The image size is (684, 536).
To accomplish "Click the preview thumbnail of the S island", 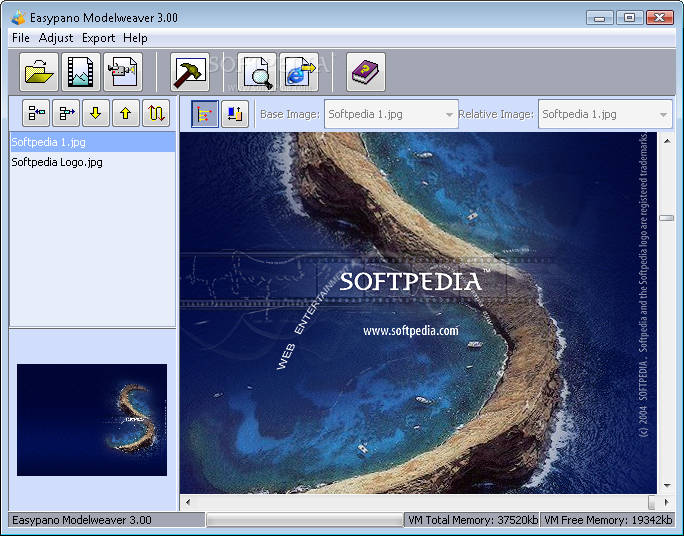I will (x=92, y=420).
